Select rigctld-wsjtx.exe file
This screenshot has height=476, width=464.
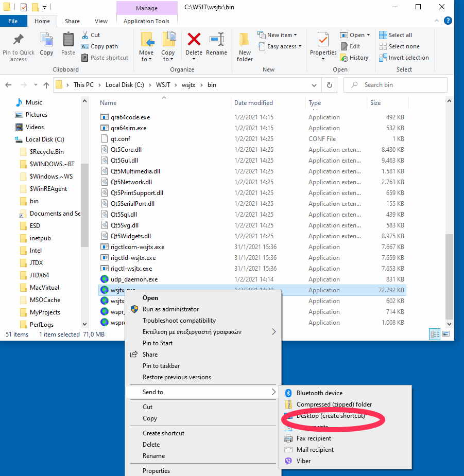coord(133,258)
